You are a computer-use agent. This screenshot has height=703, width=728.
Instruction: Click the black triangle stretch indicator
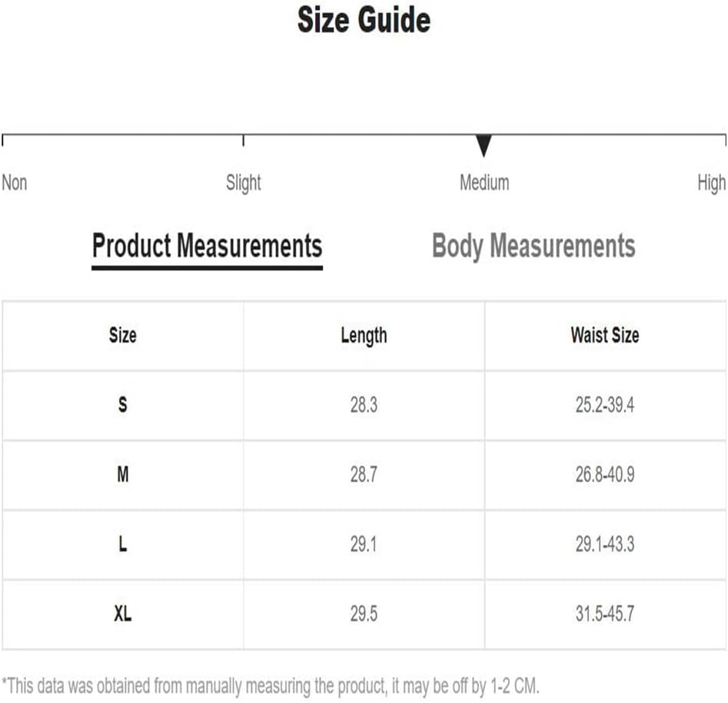click(x=484, y=146)
